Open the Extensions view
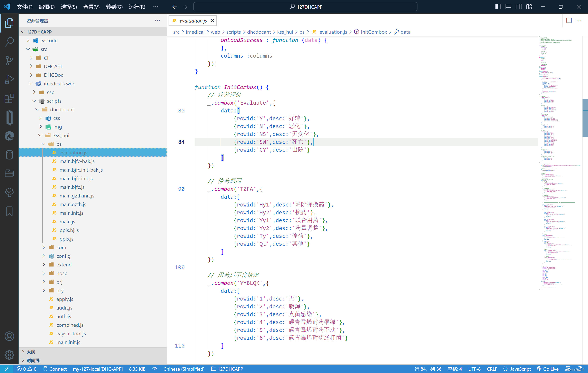588x373 pixels. [x=9, y=98]
